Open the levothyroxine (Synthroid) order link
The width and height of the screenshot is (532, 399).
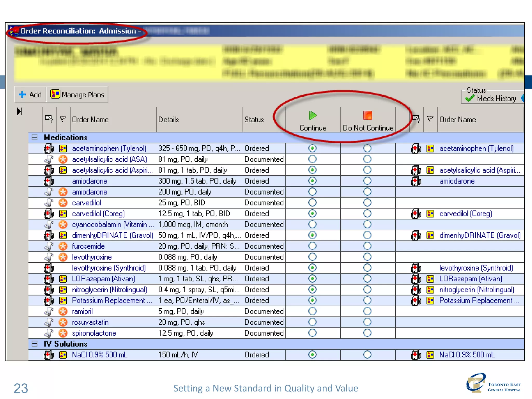[109, 268]
